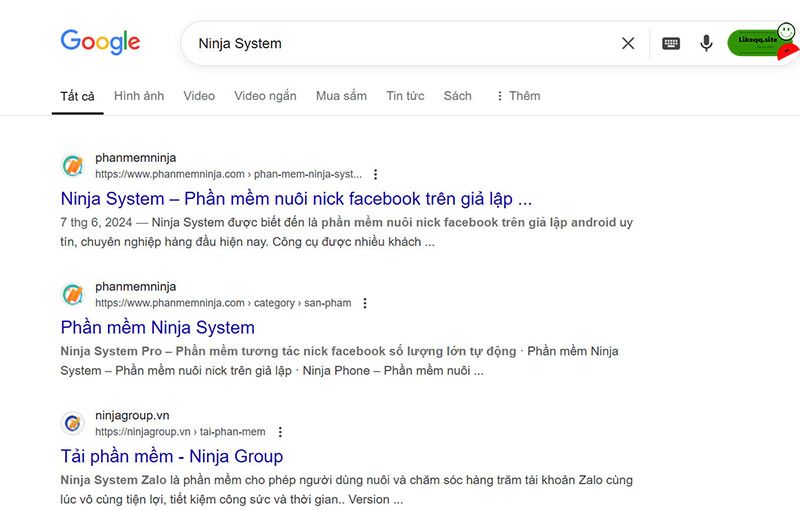Switch to Tin tức tab

click(405, 96)
